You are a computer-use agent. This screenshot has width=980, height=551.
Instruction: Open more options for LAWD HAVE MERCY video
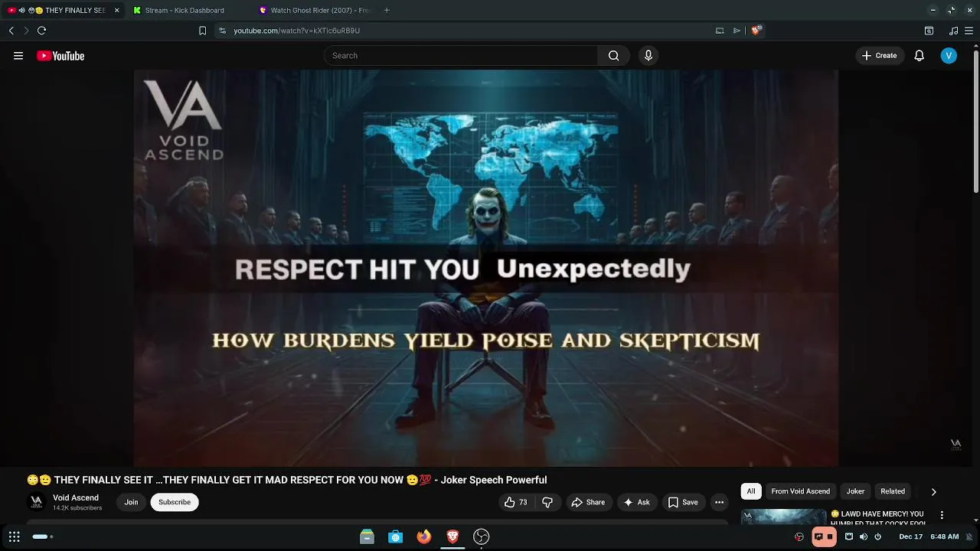(942, 515)
